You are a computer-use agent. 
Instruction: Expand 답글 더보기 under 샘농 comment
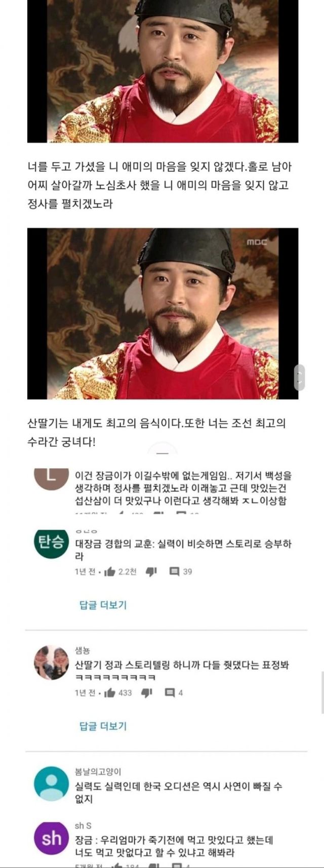(x=103, y=726)
